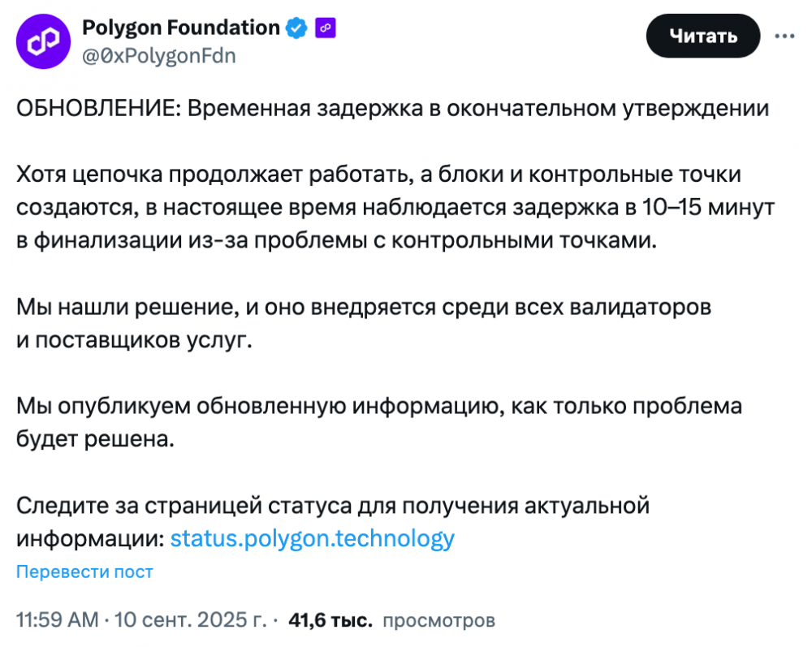Viewport: 812px width, 647px height.
Task: Open the Polygon Foundation profile avatar
Action: [x=44, y=41]
